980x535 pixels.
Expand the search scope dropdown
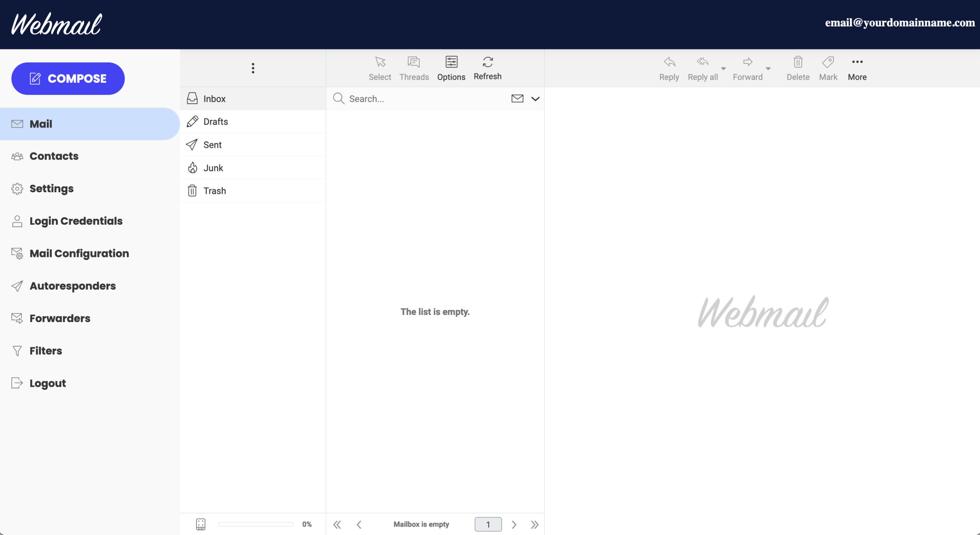coord(535,98)
